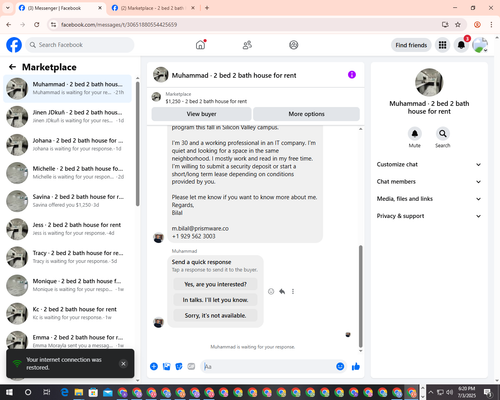The image size is (500, 400).
Task: Expand Privacy & support section
Action: pyautogui.click(x=429, y=216)
